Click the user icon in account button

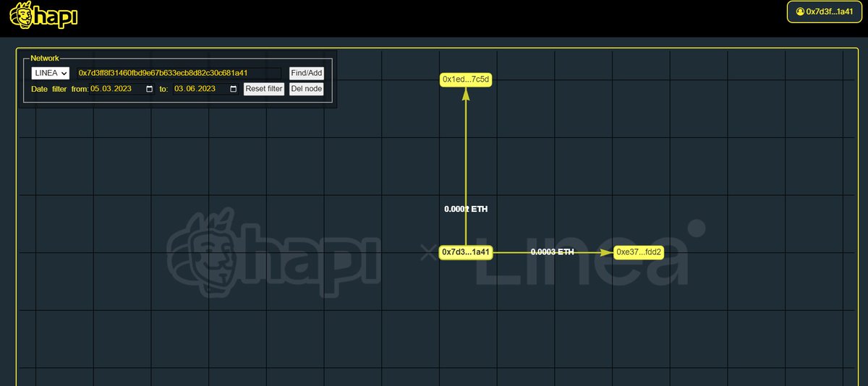[x=799, y=12]
